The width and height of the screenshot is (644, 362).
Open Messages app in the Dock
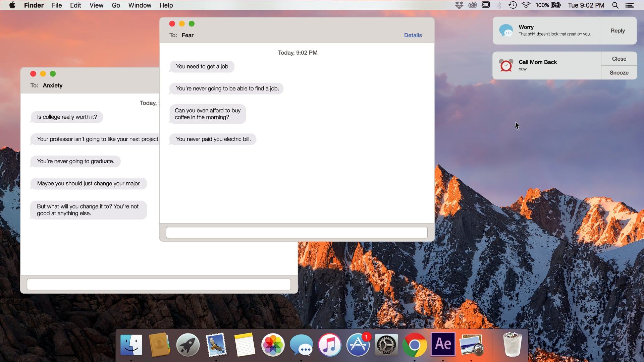tap(301, 345)
